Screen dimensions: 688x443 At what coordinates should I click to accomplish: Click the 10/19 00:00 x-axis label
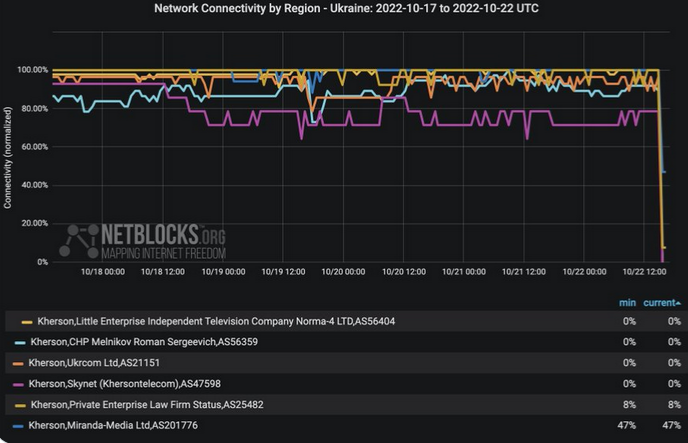[x=223, y=272]
